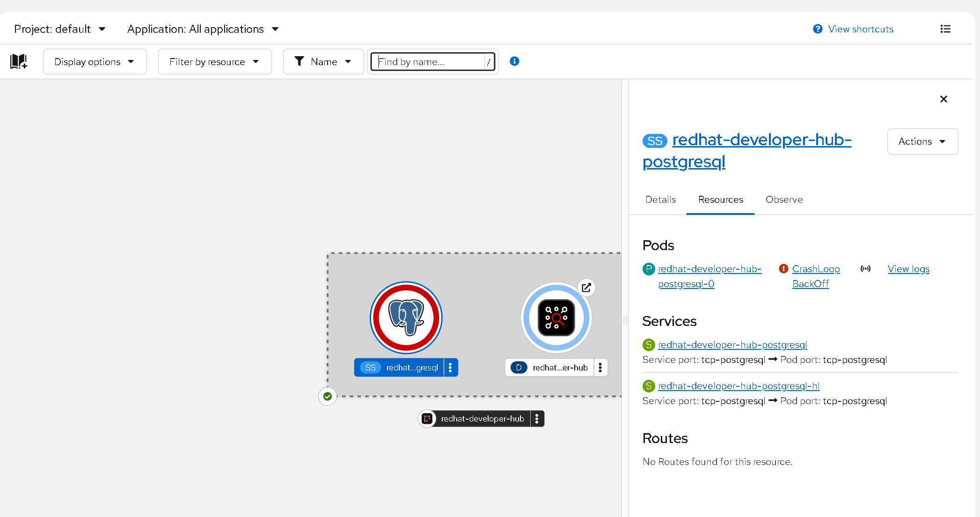
Task: Expand the Actions dropdown in side panel
Action: coord(922,141)
